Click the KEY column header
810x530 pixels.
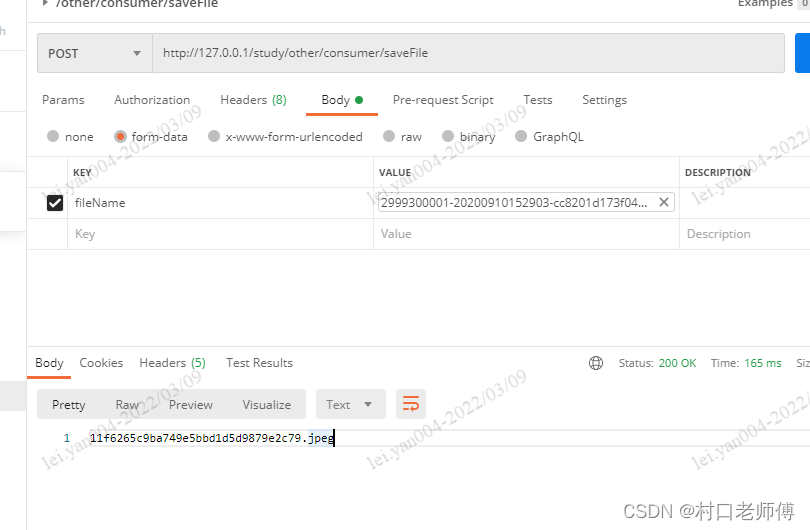(x=82, y=173)
